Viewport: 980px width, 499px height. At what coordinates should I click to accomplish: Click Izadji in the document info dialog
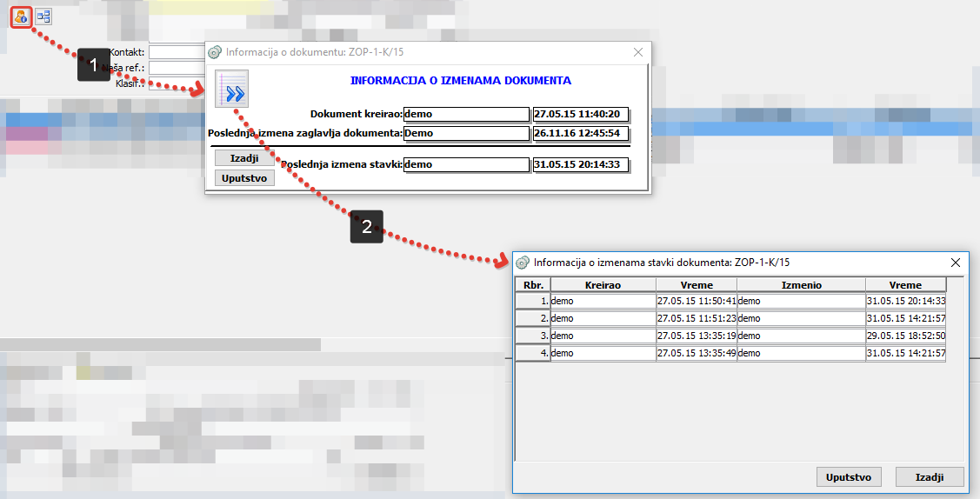pos(243,159)
